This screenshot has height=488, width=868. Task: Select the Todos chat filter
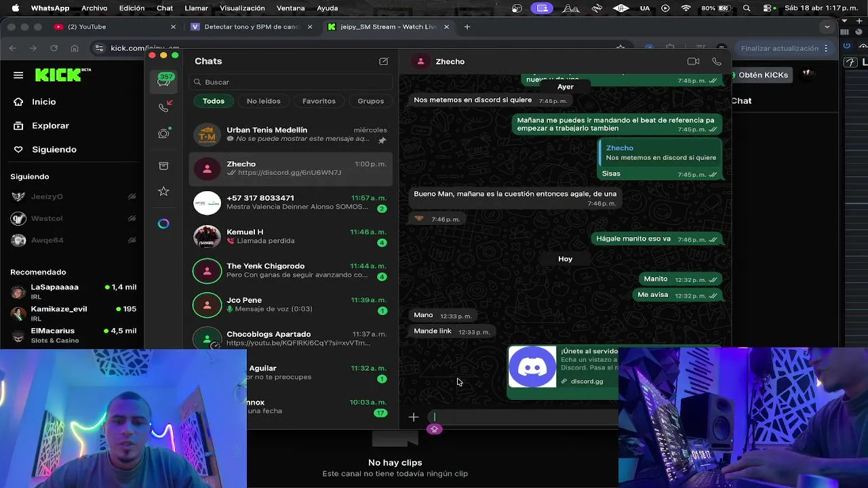pos(213,101)
